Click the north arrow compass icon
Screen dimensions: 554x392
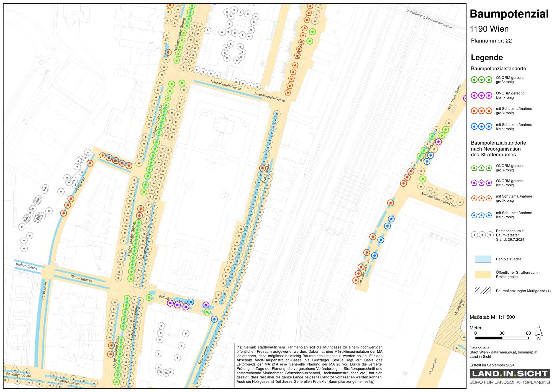tap(539, 332)
